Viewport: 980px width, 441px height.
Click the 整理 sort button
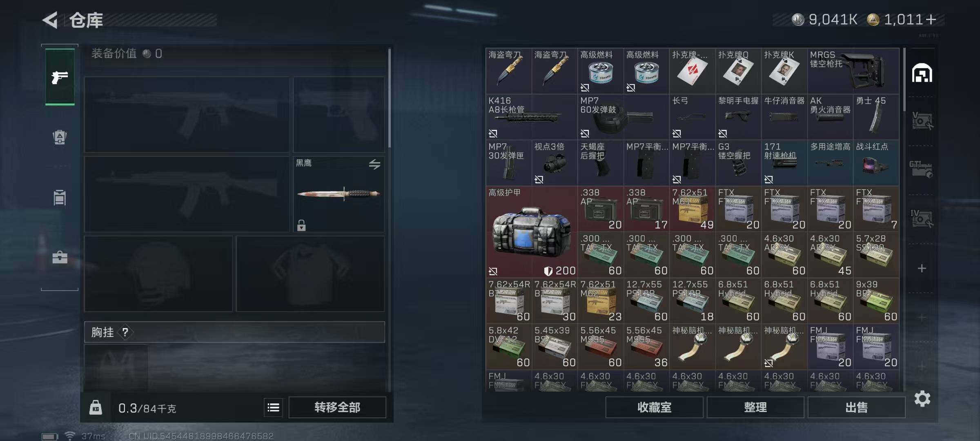click(x=755, y=407)
